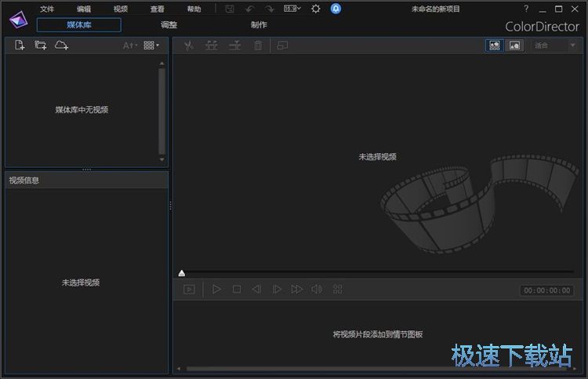Click the undo arrow icon
Viewport: 588px width, 379px height.
[x=250, y=9]
